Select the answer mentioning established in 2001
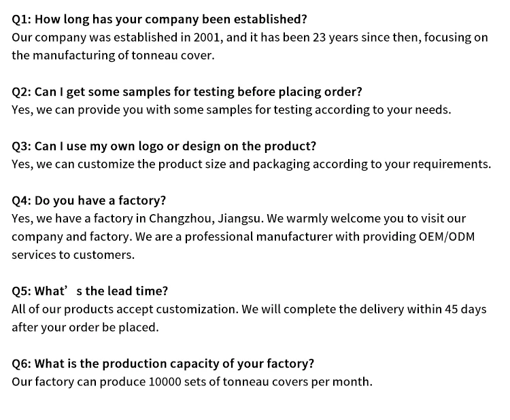The image size is (510, 420). coord(250,46)
